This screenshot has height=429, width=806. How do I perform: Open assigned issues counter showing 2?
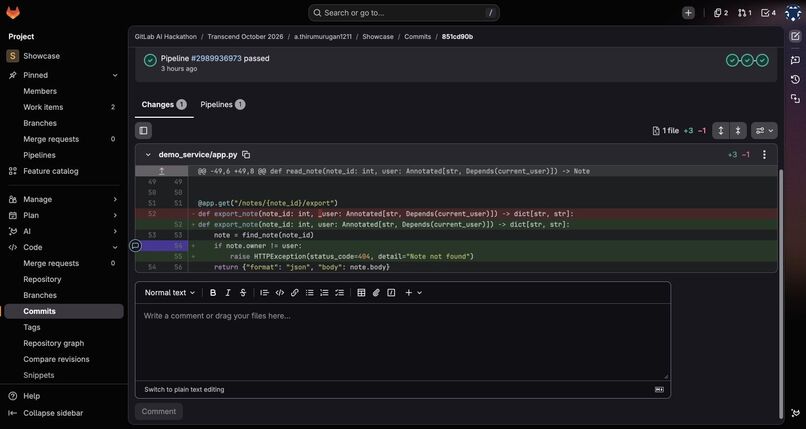pyautogui.click(x=721, y=13)
